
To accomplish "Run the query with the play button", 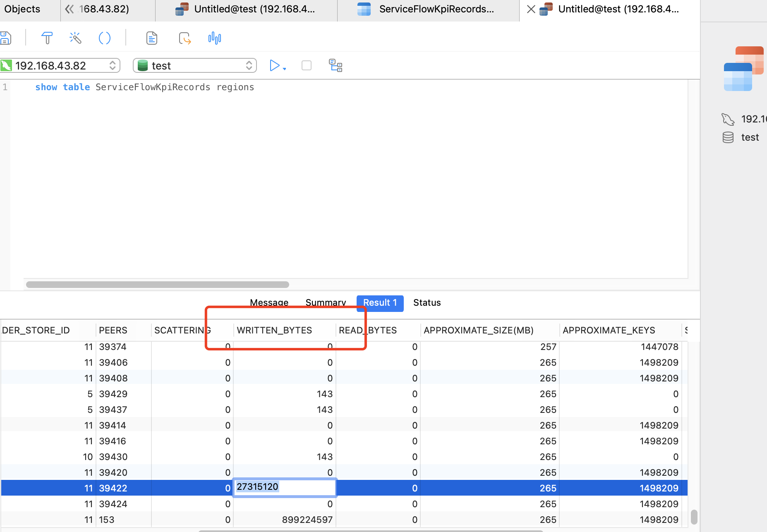I will 274,65.
